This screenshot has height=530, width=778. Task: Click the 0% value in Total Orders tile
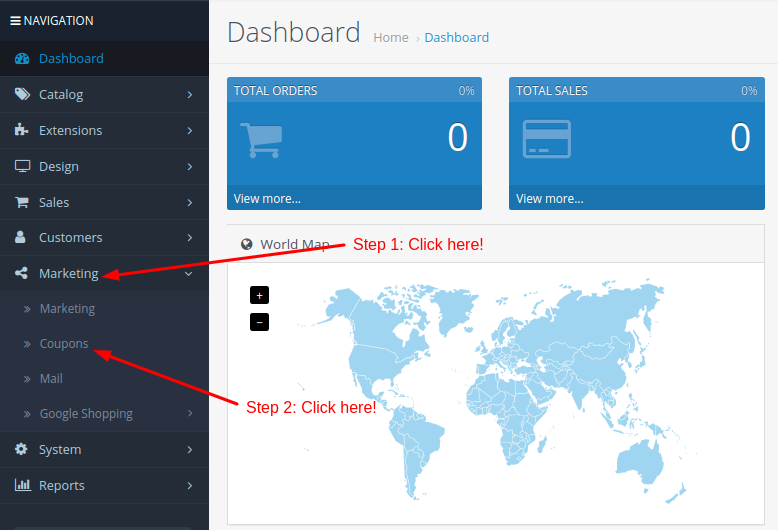466,91
